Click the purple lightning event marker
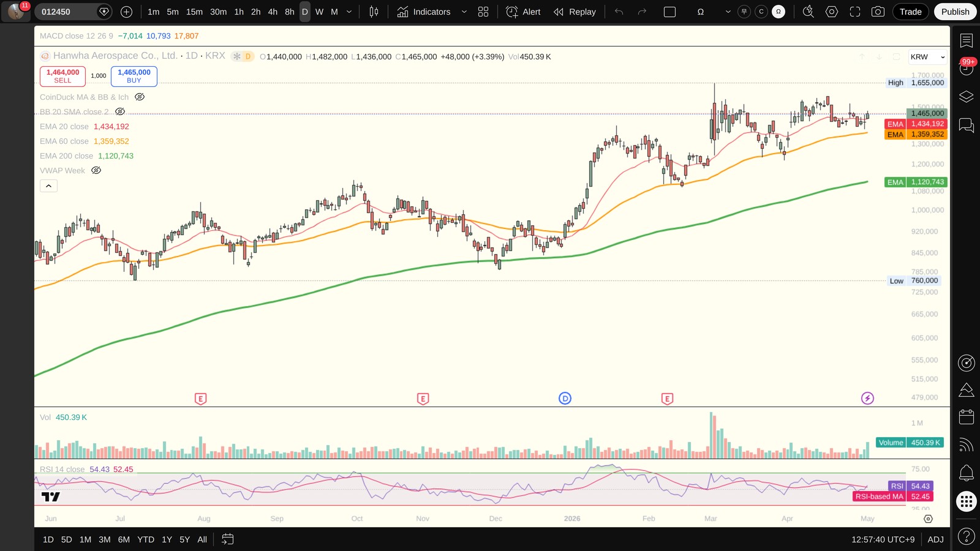The height and width of the screenshot is (551, 980). point(867,399)
